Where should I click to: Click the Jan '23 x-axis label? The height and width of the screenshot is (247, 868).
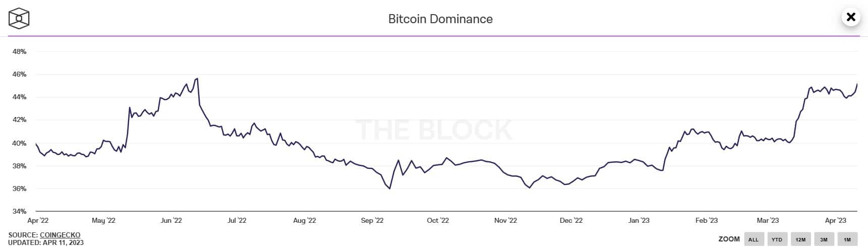639,220
